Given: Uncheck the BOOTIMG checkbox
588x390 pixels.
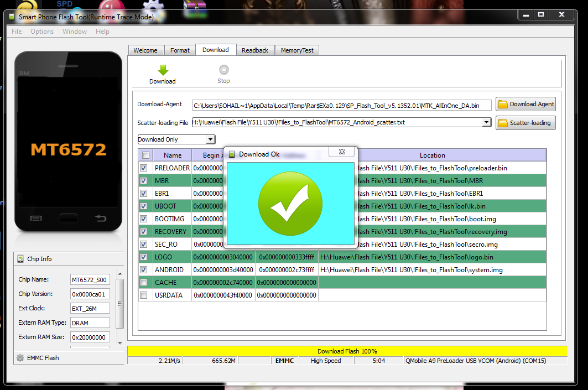Looking at the screenshot, I should point(144,219).
